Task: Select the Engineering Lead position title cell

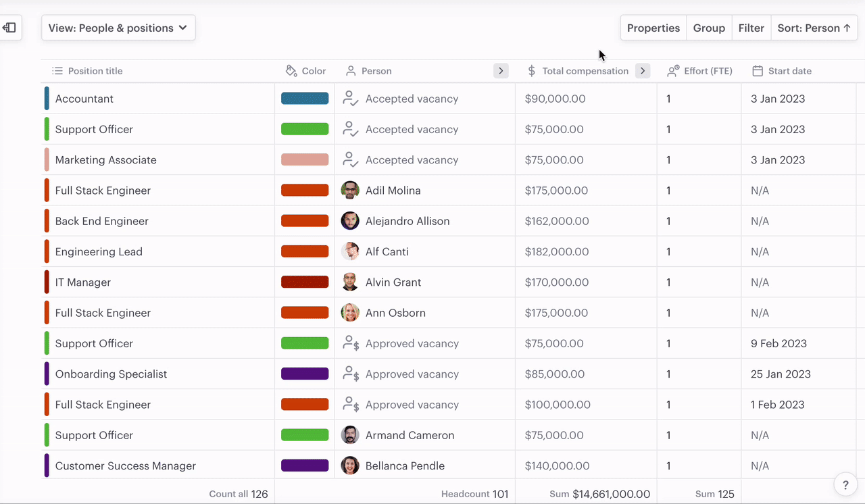Action: point(99,252)
